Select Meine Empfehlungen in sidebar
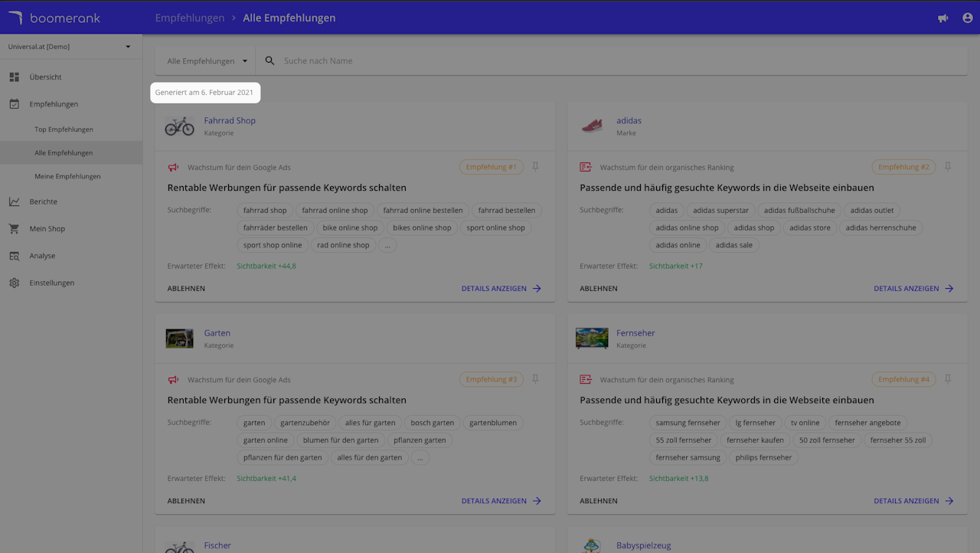 tap(67, 176)
